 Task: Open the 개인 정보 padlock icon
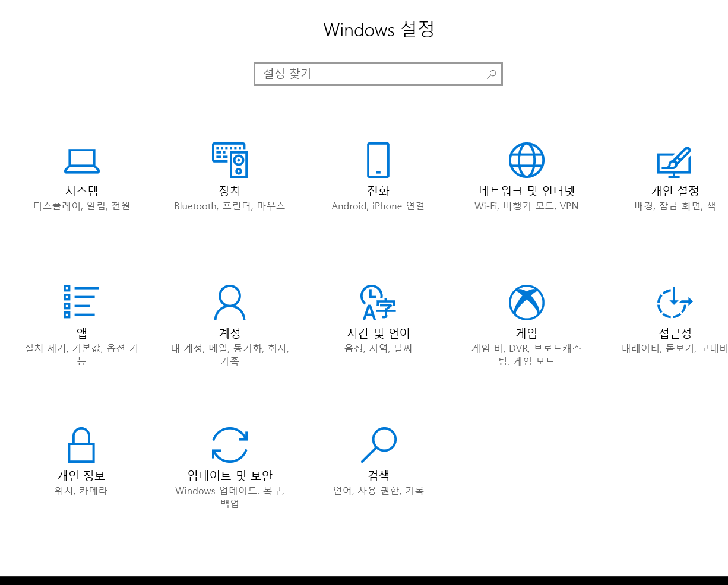point(81,445)
